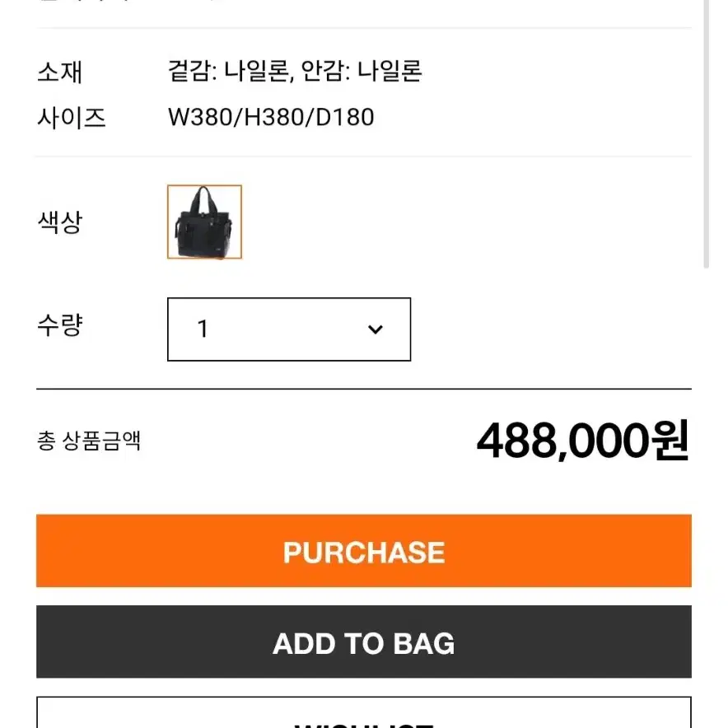This screenshot has width=728, height=728.
Task: Open the 수량 quantity dropdown
Action: (x=289, y=329)
